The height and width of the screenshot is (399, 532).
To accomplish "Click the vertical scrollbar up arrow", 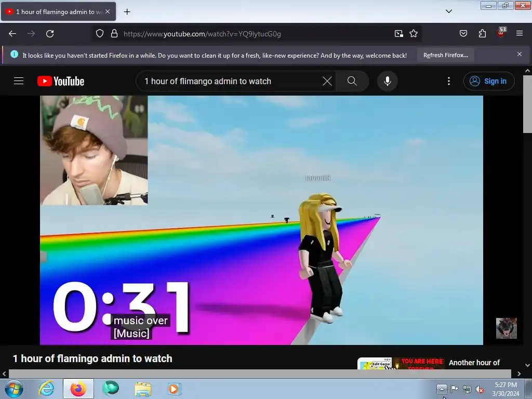I will pos(527,71).
